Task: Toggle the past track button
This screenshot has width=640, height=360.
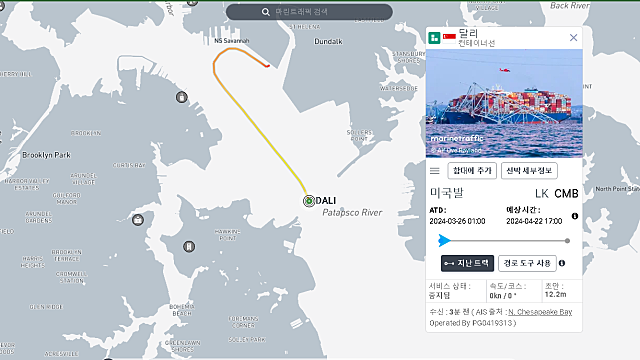Action: (x=467, y=263)
